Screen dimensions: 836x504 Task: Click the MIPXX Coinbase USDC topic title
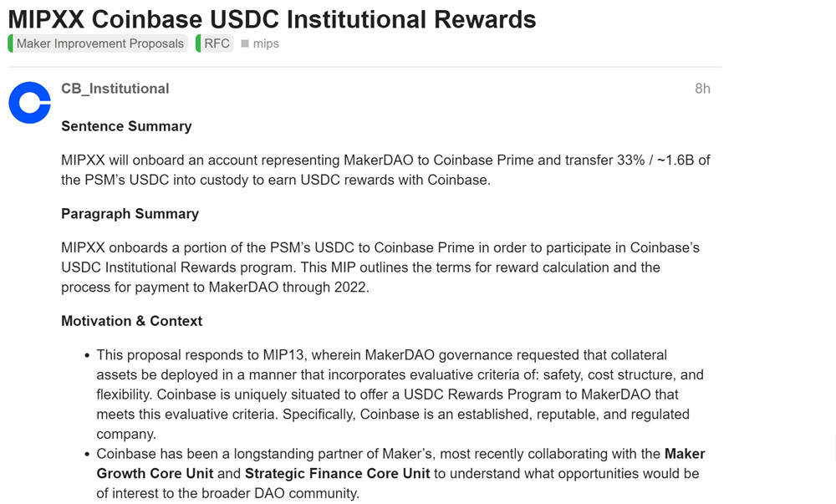(272, 18)
